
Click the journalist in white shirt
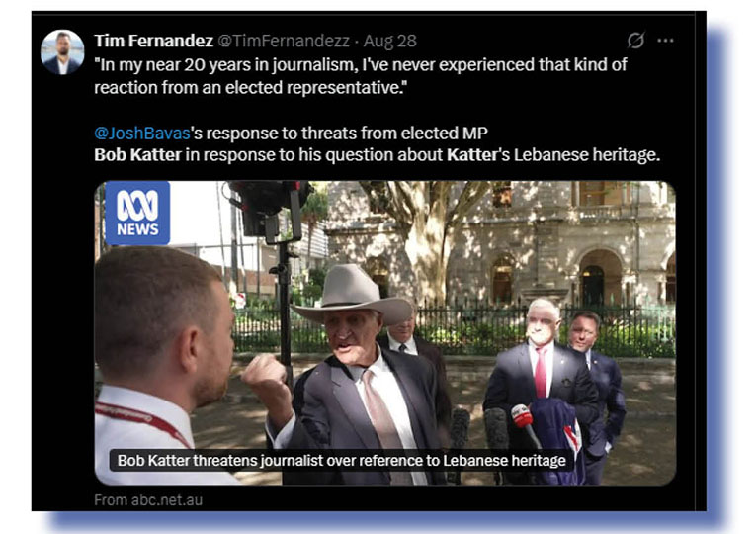tap(159, 367)
